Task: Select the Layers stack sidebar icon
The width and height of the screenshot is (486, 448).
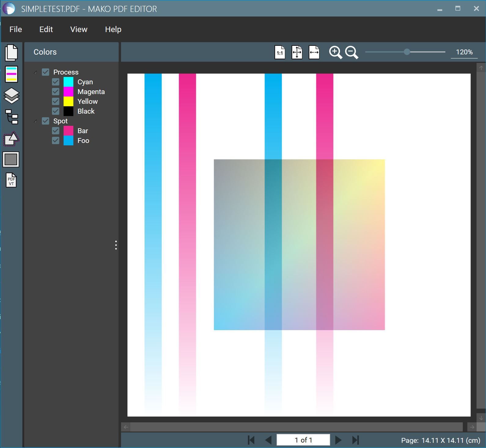Action: 11,96
